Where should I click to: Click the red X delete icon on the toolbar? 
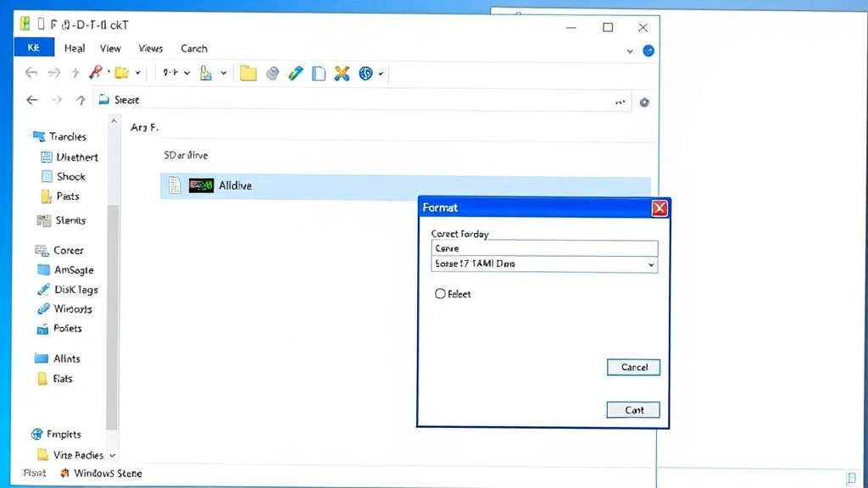pyautogui.click(x=342, y=73)
